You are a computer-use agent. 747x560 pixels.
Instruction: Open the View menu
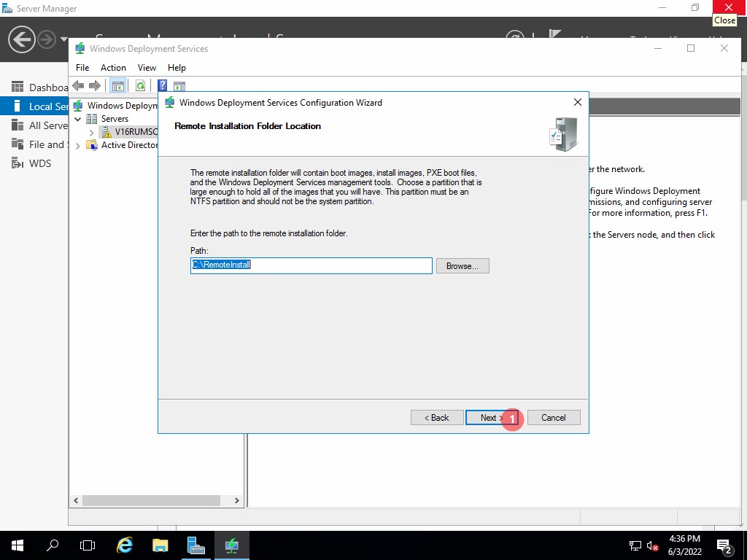[147, 68]
